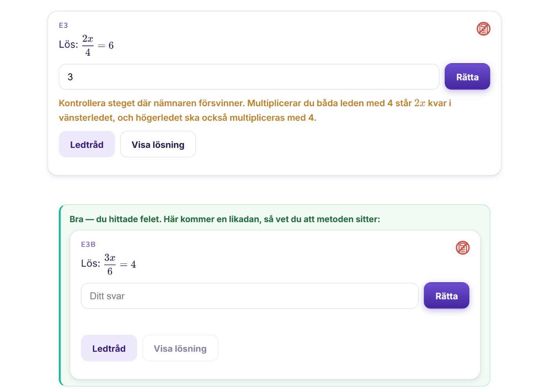Click the dimmed Visa lösning in E3B

tap(180, 348)
